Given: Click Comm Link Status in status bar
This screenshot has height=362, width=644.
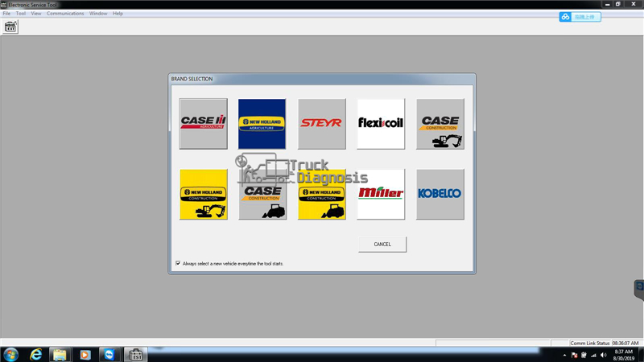Looking at the screenshot, I should pos(590,343).
